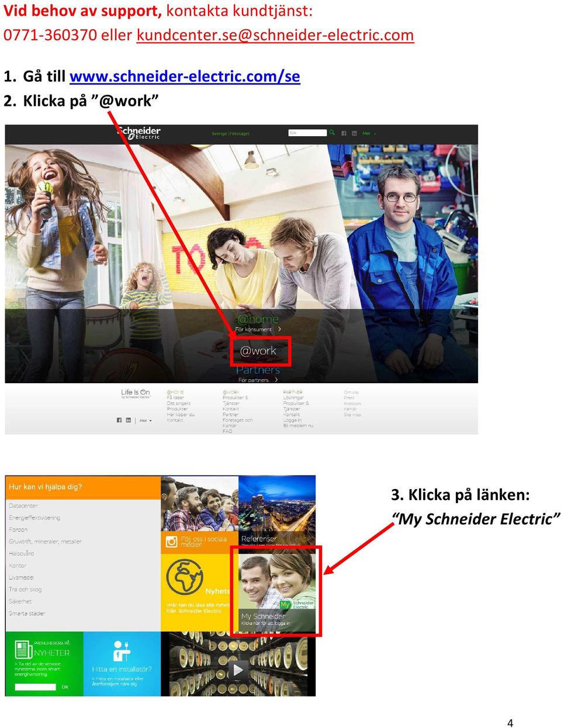Select Energieffektivisering in the help list
Screen dimensions: 561x728
pos(34,518)
